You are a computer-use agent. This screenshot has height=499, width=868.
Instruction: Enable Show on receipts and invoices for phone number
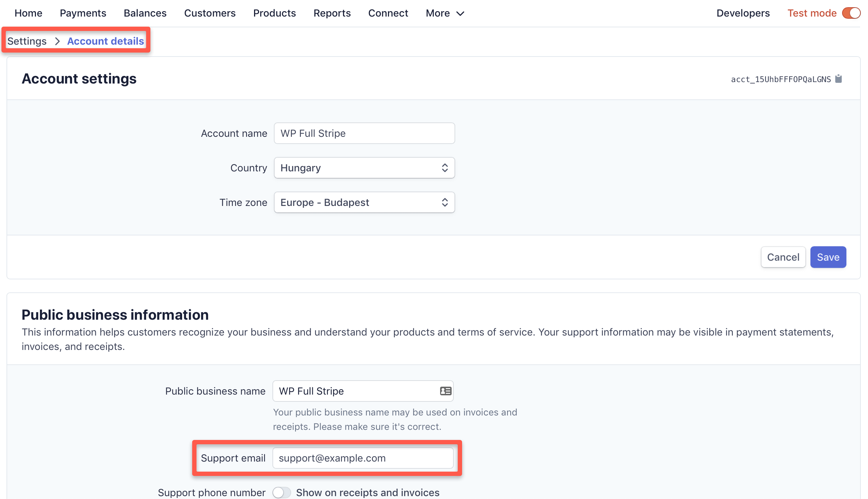[x=282, y=492]
